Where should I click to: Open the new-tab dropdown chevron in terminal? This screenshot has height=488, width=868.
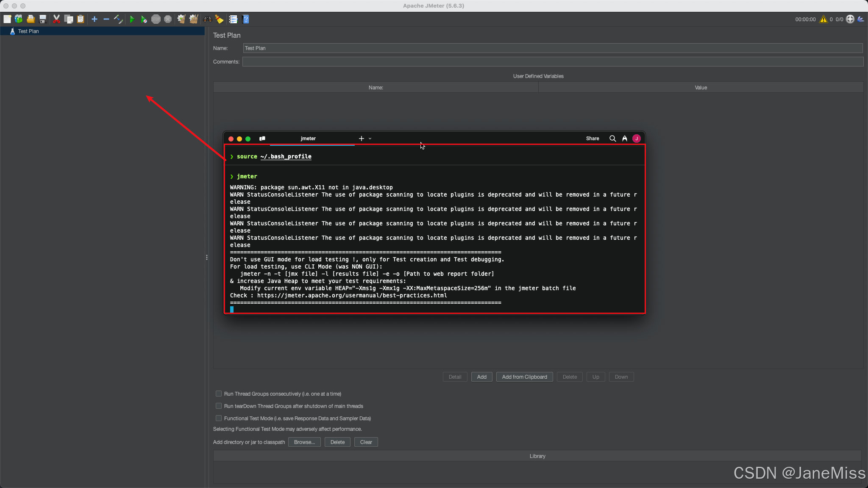(370, 139)
